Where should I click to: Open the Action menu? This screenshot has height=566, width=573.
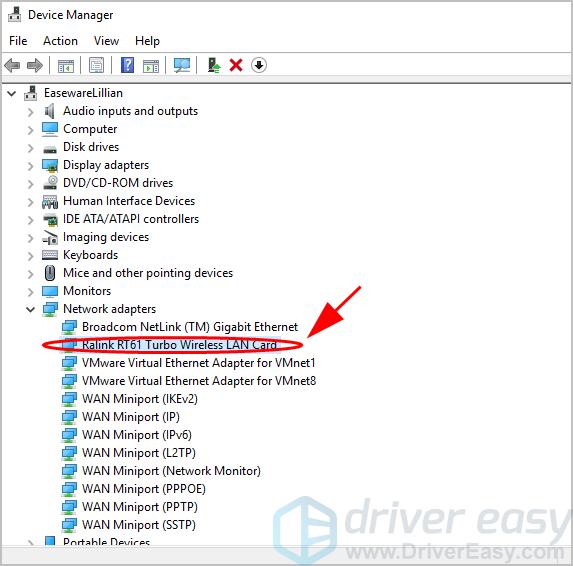pyautogui.click(x=60, y=41)
